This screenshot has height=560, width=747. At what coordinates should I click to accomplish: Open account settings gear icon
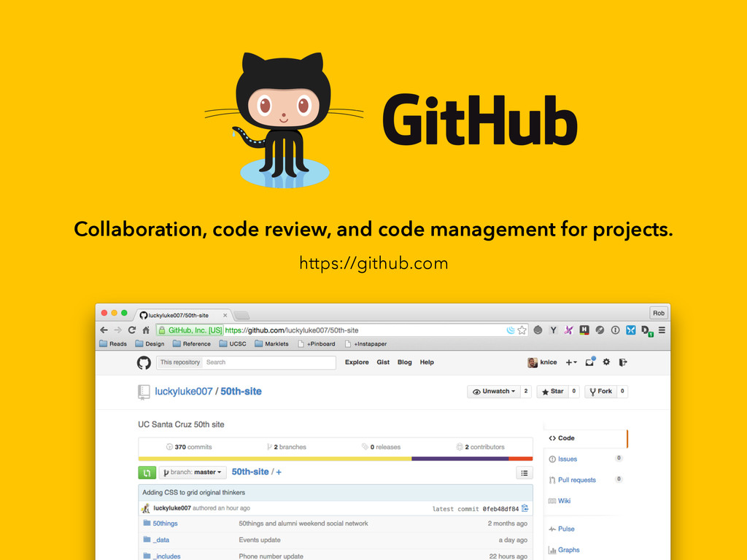606,362
